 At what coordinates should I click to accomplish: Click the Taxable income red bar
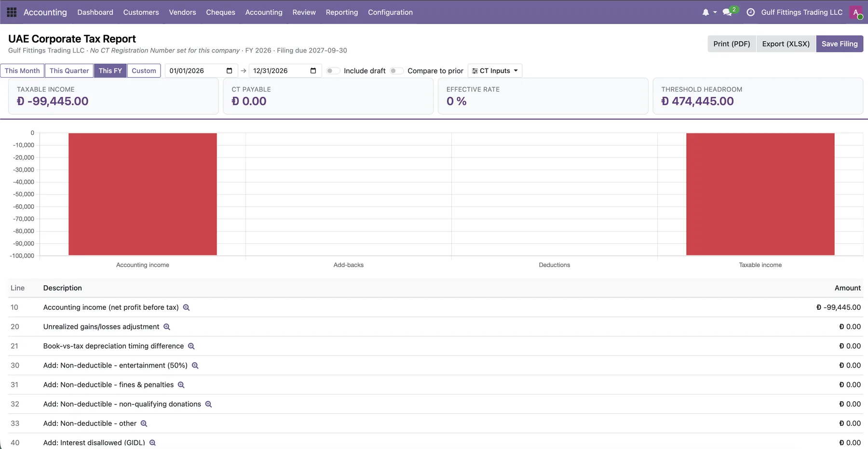tap(760, 194)
